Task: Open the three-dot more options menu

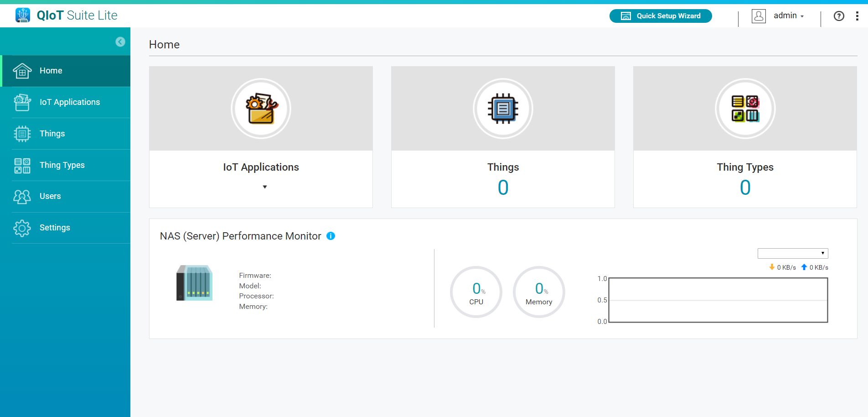Action: pyautogui.click(x=857, y=16)
